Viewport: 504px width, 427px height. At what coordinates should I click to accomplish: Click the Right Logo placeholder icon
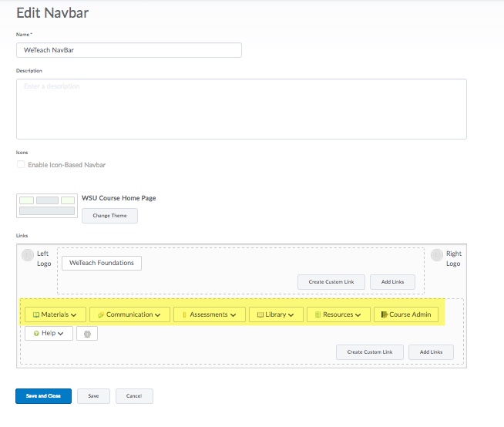pos(437,255)
